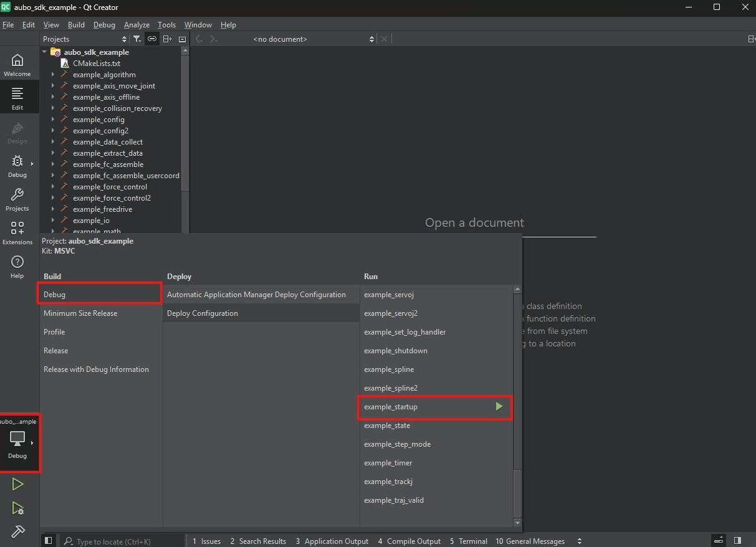Build project with the hammer icon
This screenshot has height=547, width=756.
click(17, 532)
